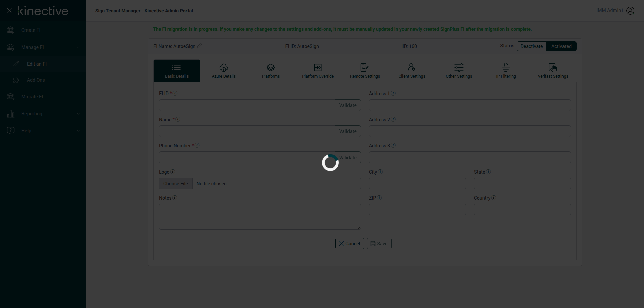Click Choose File for the logo
644x308 pixels.
point(176,184)
